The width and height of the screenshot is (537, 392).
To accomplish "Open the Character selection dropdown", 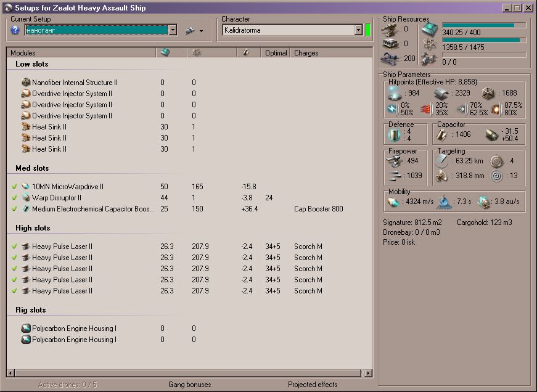I will 358,30.
